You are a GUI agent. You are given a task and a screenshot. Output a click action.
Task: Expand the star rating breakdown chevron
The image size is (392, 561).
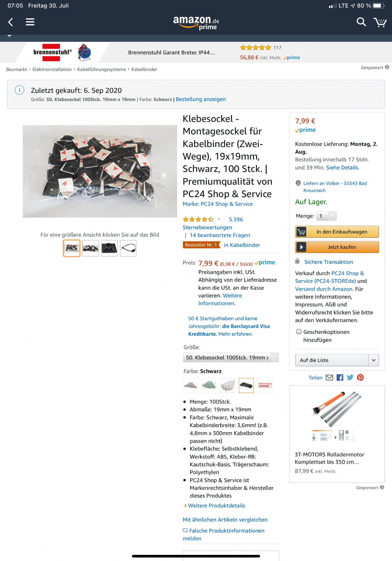tap(219, 219)
